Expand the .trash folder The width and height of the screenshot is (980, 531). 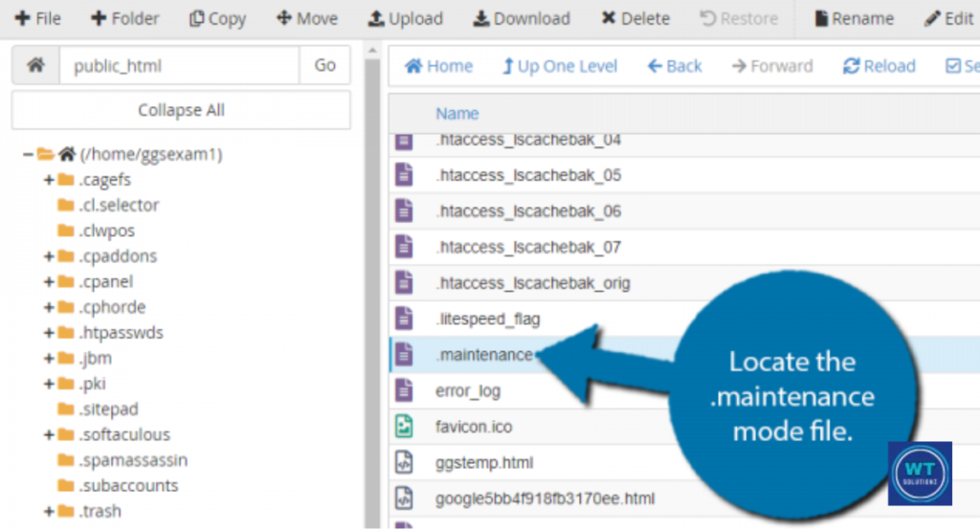[48, 512]
